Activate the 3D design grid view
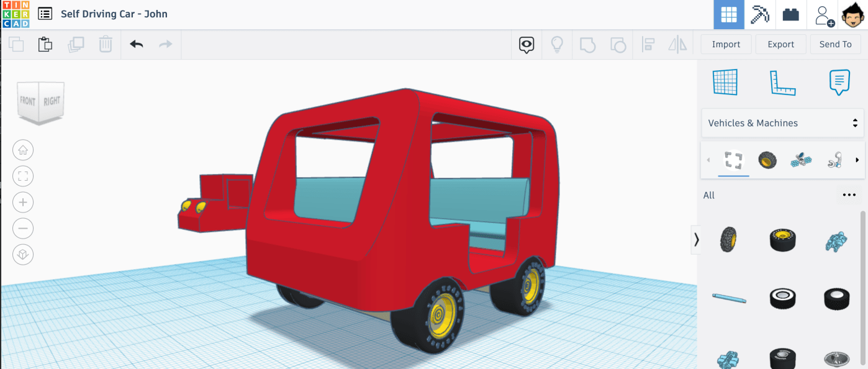 (x=728, y=14)
